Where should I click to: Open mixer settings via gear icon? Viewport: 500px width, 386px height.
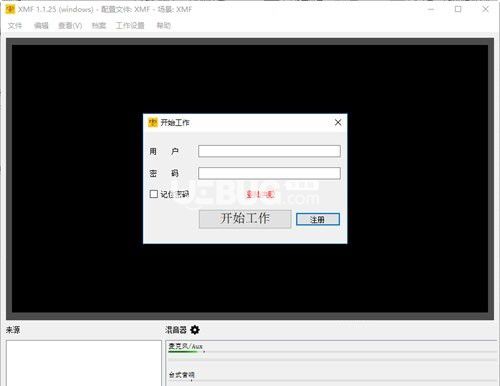195,330
